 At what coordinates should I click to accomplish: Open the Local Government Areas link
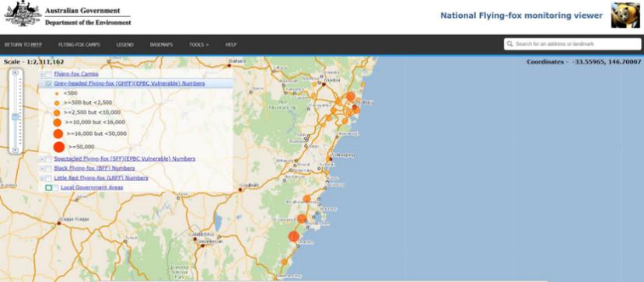92,187
